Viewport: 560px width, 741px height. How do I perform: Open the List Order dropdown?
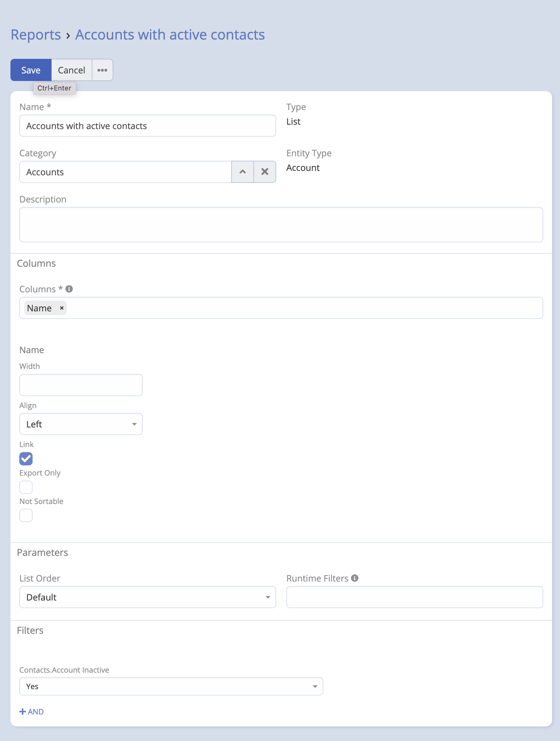click(147, 597)
